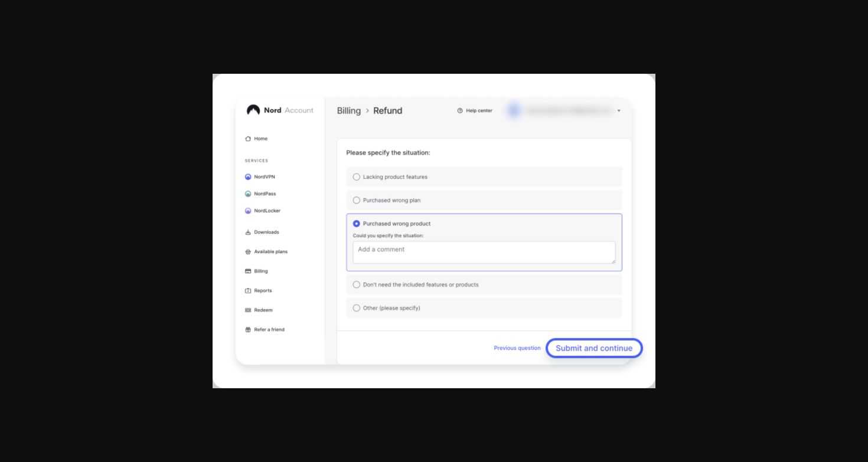The height and width of the screenshot is (462, 868).
Task: Click the Redeem icon in the sidebar
Action: click(248, 310)
